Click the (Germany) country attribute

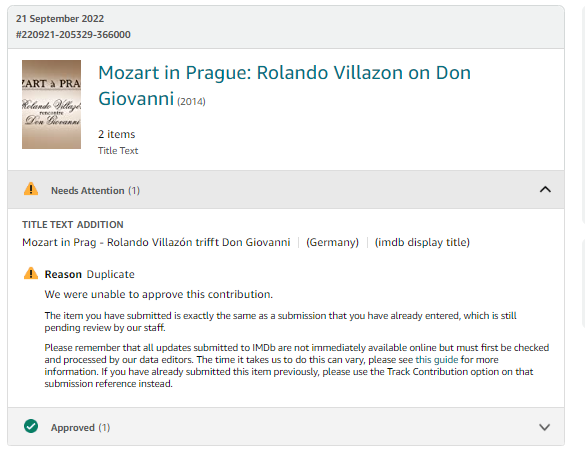click(x=332, y=243)
